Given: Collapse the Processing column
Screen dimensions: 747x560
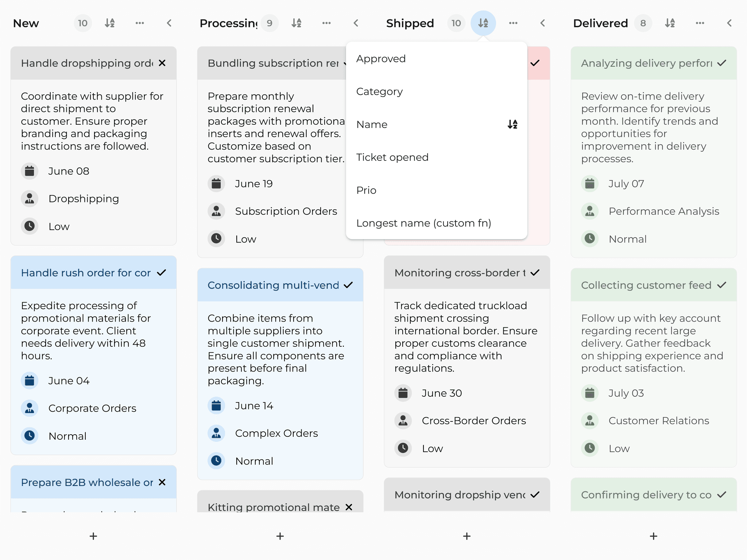Looking at the screenshot, I should [356, 23].
